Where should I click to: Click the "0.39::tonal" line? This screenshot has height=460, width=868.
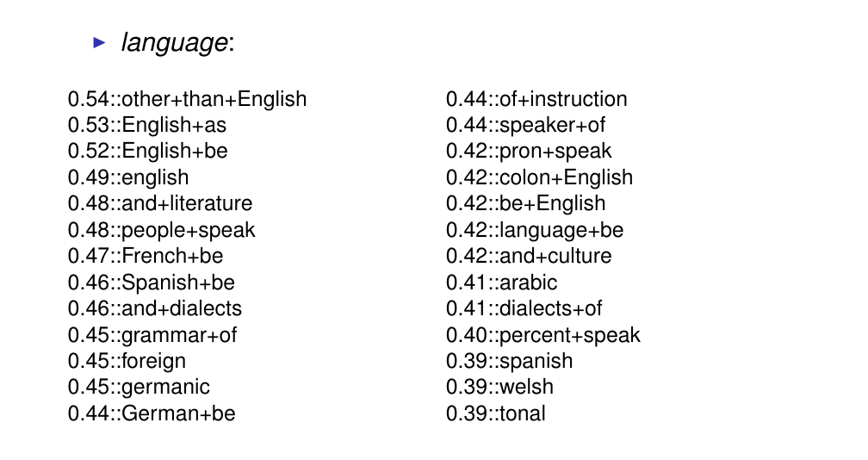[x=495, y=413]
